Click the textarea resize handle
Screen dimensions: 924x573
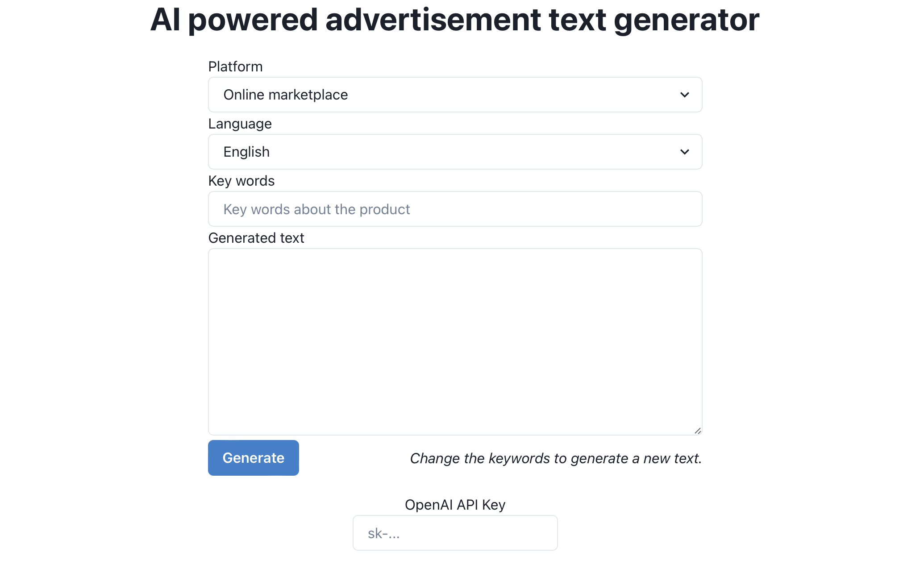(698, 430)
